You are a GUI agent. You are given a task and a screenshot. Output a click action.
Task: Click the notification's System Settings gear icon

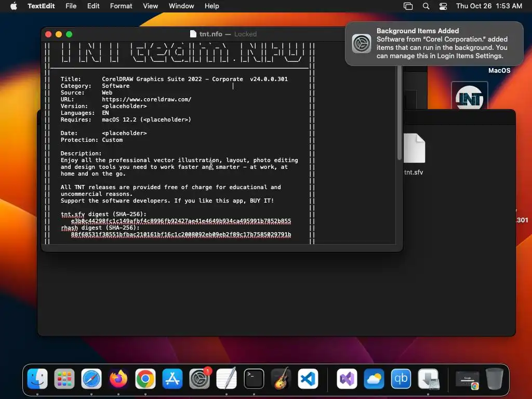(362, 44)
